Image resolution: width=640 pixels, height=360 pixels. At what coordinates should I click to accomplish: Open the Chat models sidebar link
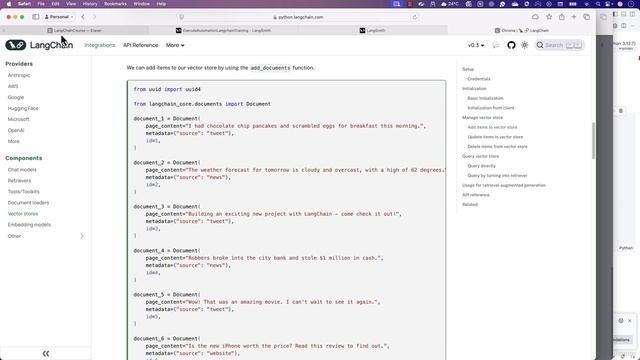point(22,169)
